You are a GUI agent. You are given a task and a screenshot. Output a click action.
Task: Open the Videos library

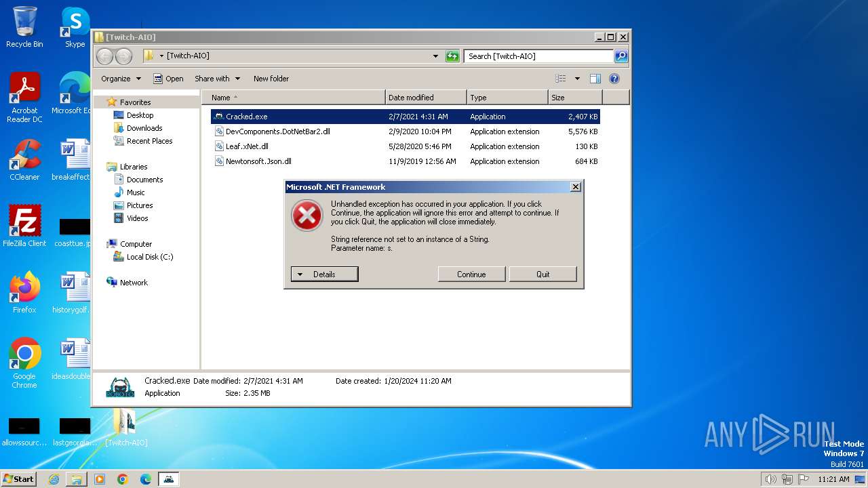(137, 218)
